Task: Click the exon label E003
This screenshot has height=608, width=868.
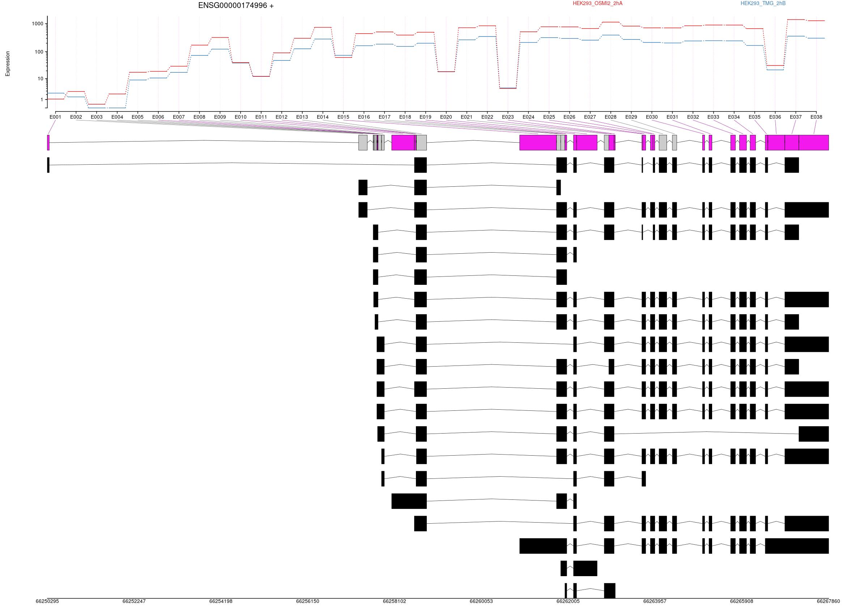Action: pos(97,117)
